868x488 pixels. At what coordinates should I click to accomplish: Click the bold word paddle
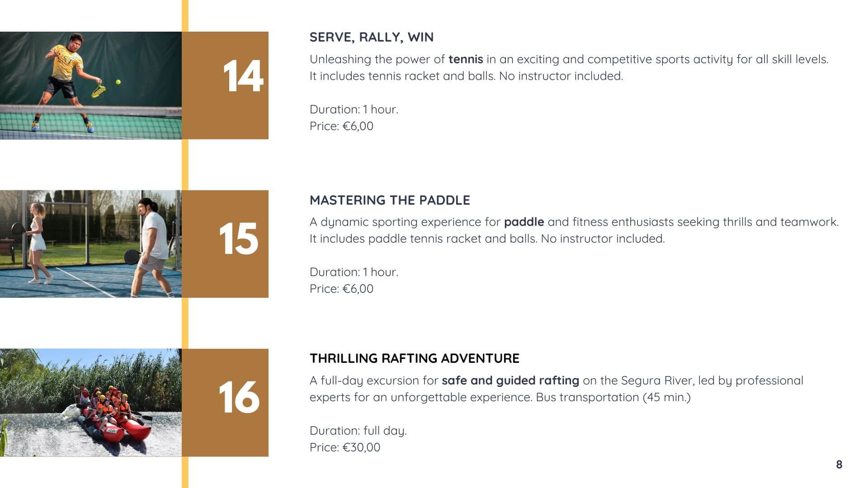524,222
